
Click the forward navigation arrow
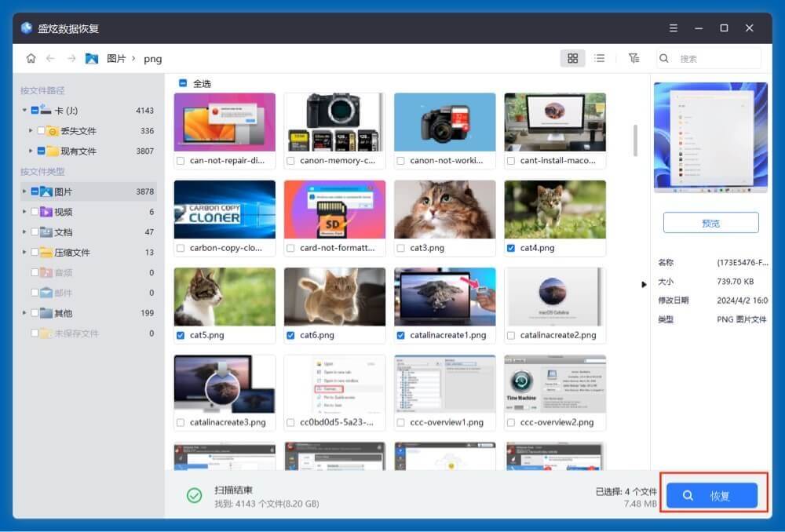click(70, 58)
